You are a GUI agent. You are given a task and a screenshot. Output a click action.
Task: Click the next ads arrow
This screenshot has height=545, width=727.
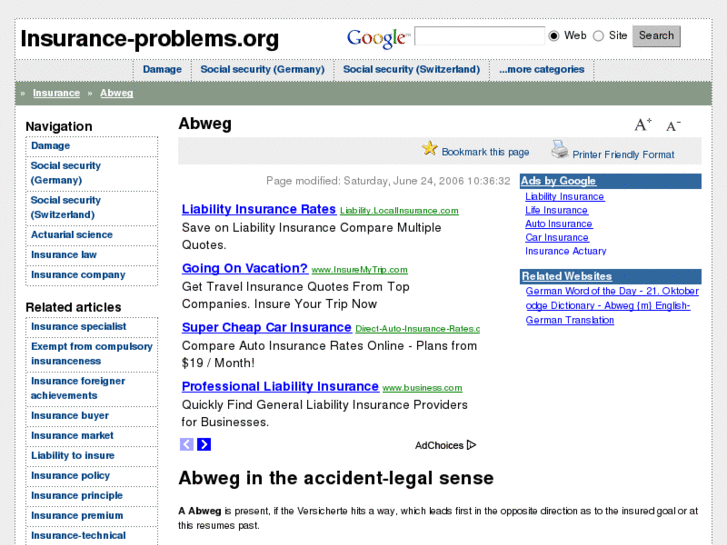(x=204, y=444)
